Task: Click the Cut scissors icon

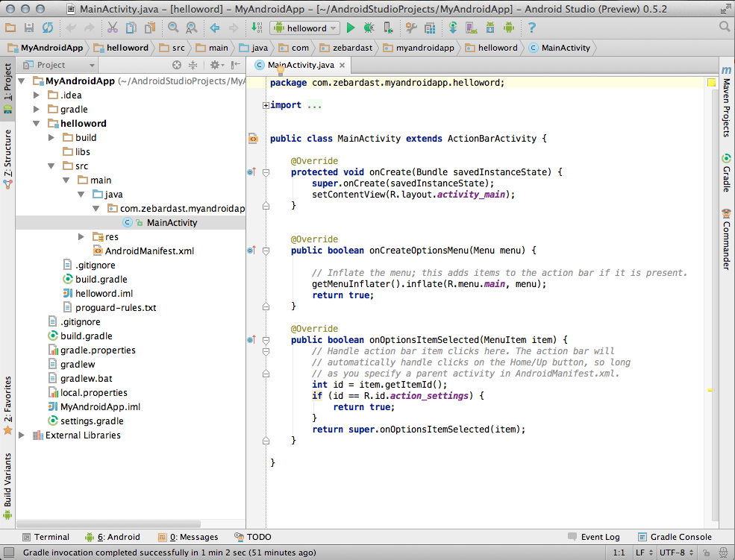Action: [113, 28]
